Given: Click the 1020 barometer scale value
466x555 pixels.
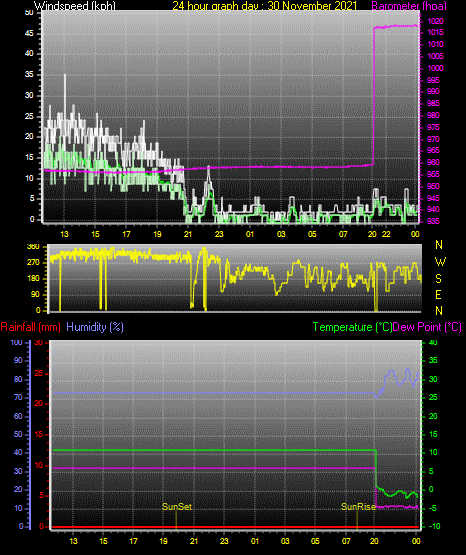Looking at the screenshot, I should click(x=435, y=21).
